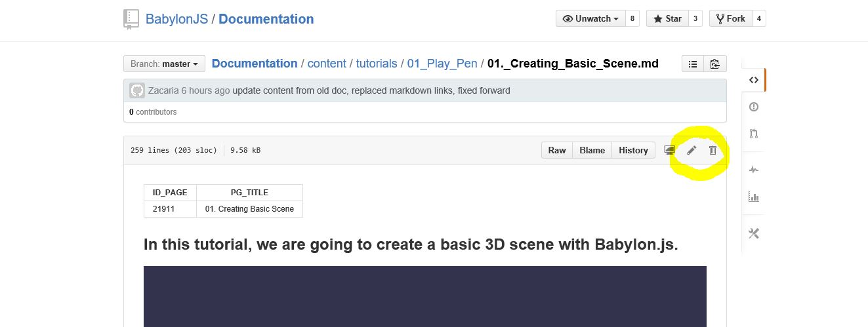Click the file list view icon
Image resolution: width=868 pixels, height=327 pixels.
click(693, 64)
